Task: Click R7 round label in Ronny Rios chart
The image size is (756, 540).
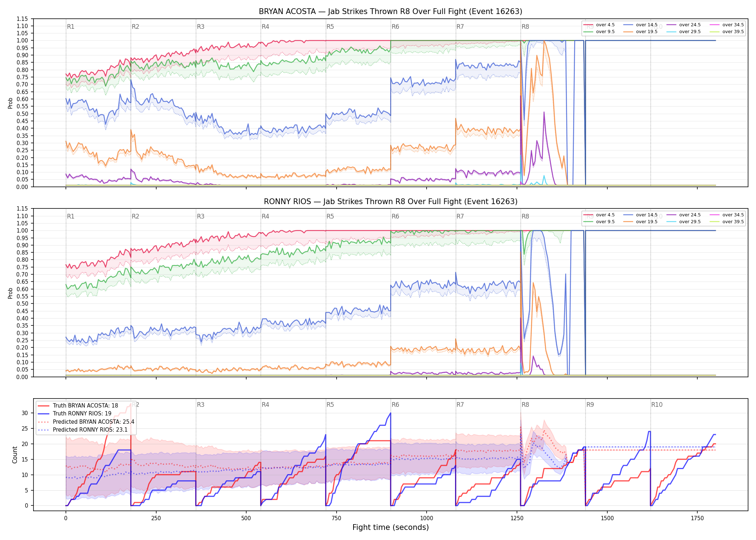Action: (460, 216)
